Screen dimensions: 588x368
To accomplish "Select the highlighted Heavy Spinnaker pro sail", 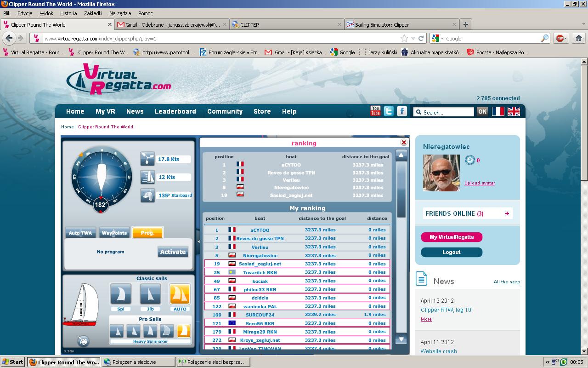I will [183, 331].
